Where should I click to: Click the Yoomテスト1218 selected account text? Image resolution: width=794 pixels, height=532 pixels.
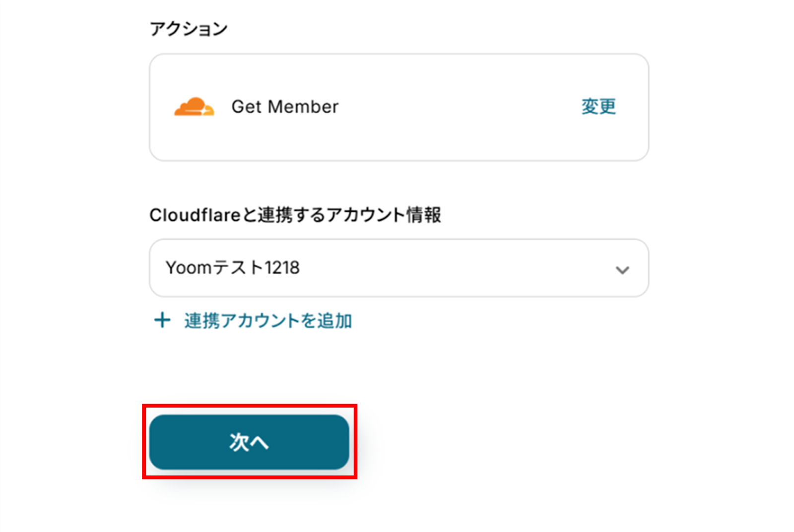[233, 268]
